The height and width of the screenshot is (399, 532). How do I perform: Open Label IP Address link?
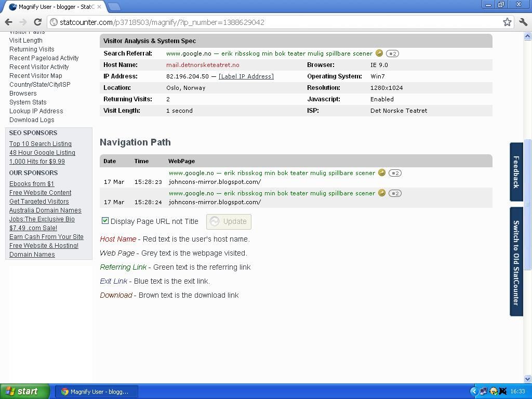(x=246, y=76)
